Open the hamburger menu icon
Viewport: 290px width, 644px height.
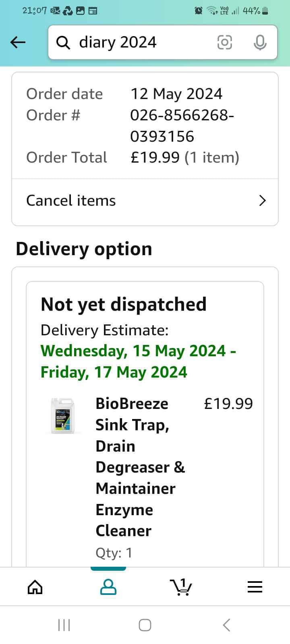pos(255,587)
